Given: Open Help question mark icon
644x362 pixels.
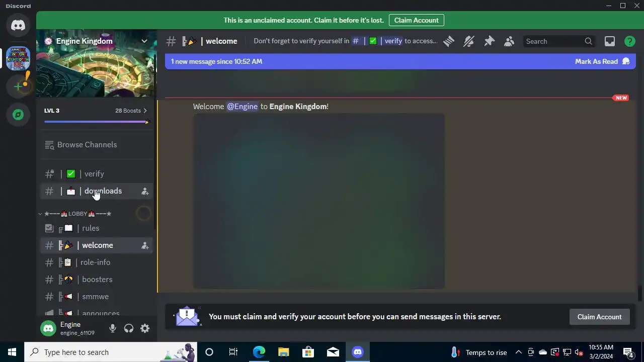Looking at the screenshot, I should click(630, 41).
